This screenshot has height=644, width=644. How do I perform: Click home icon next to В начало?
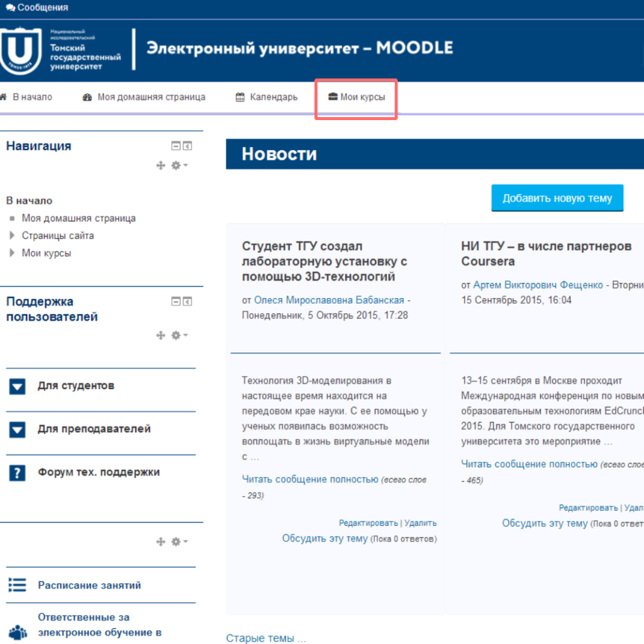tap(4, 97)
